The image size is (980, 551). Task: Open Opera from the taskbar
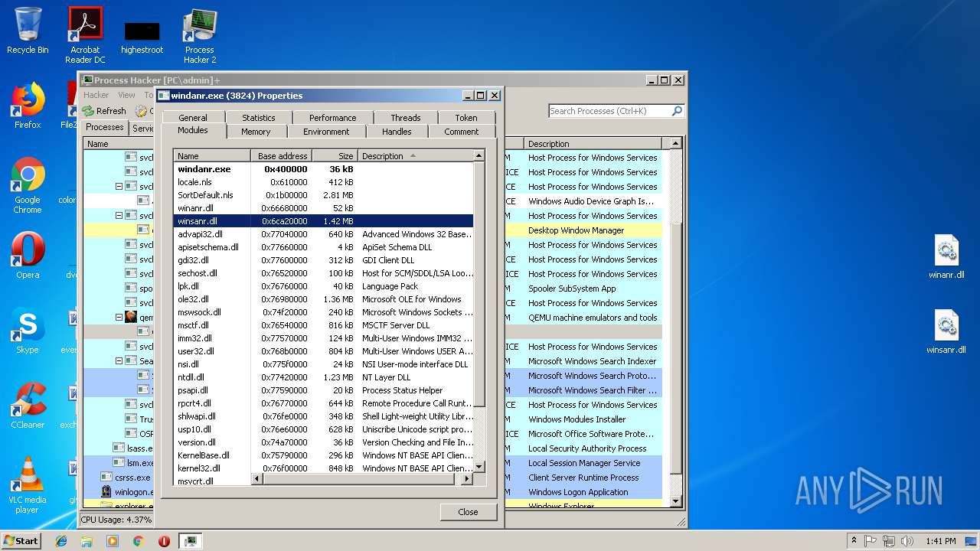point(164,541)
